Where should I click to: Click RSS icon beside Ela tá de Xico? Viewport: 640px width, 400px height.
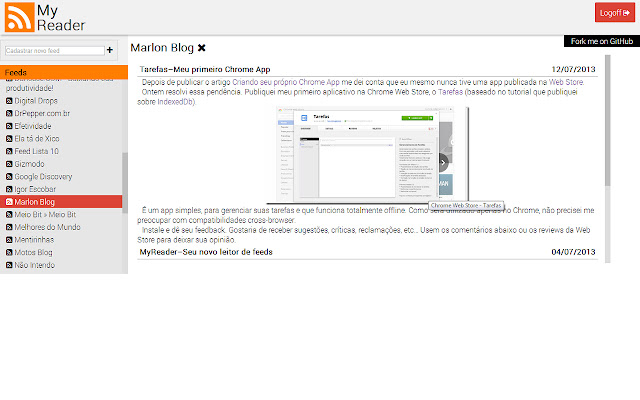[x=9, y=139]
